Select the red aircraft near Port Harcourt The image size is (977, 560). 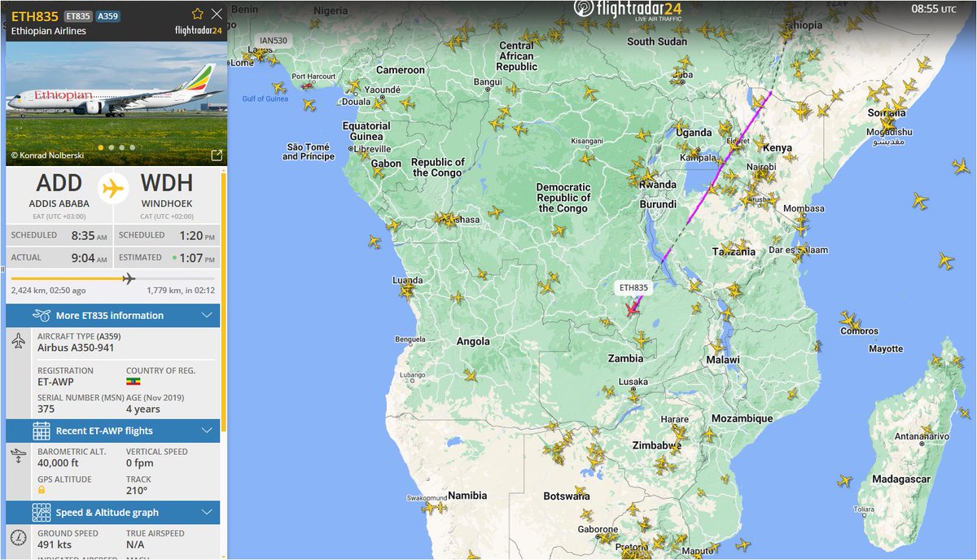[x=307, y=85]
